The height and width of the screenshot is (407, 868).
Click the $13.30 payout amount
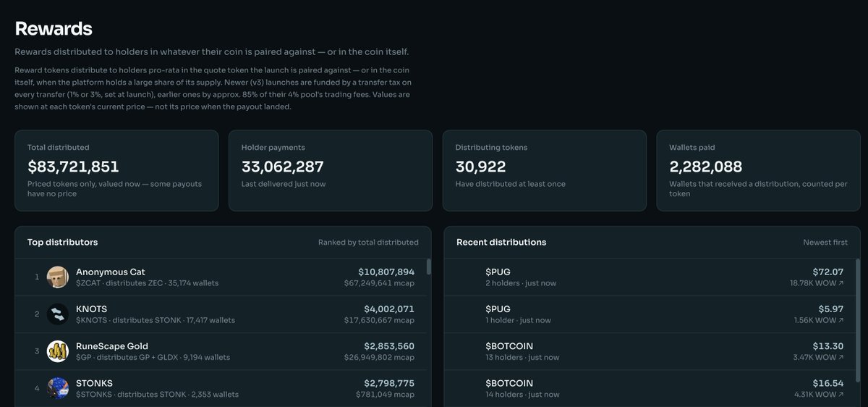828,345
